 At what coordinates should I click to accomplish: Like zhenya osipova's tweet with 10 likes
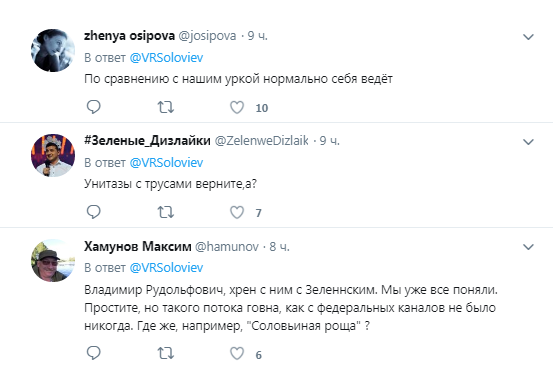click(237, 107)
